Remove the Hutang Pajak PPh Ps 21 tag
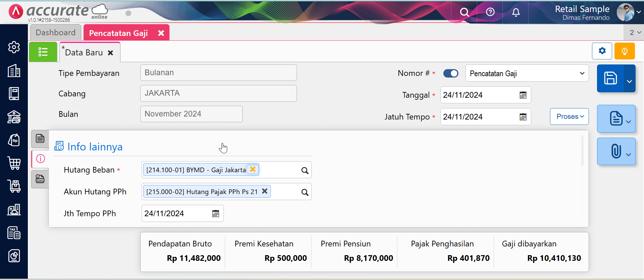 pos(265,191)
